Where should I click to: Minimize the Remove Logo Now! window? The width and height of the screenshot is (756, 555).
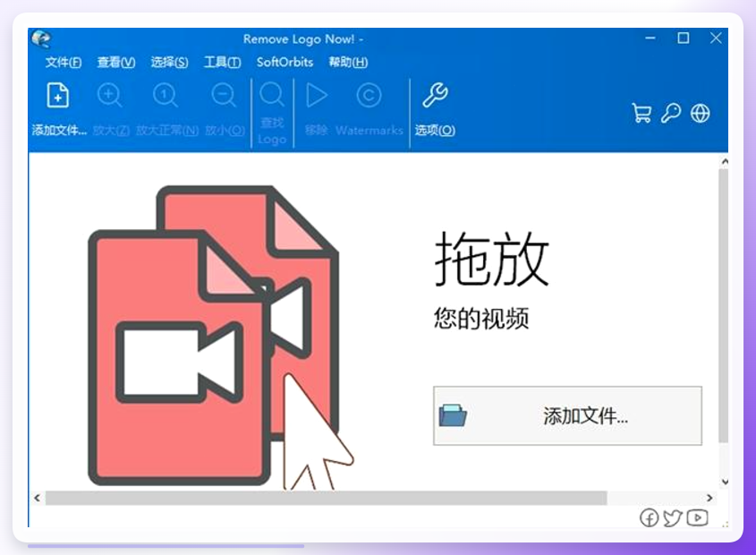[650, 38]
